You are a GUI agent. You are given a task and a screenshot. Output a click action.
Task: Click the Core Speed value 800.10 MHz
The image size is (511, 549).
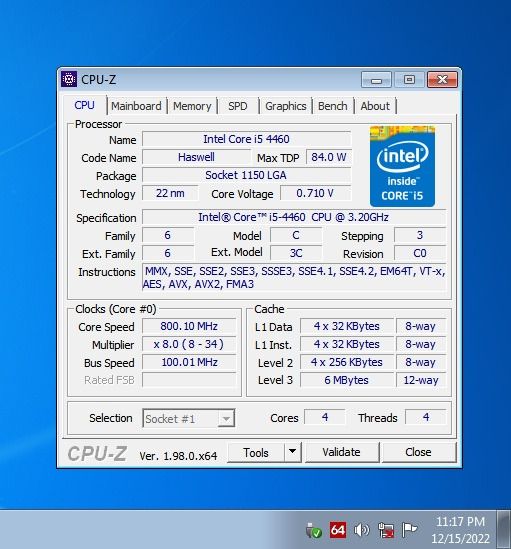[189, 326]
